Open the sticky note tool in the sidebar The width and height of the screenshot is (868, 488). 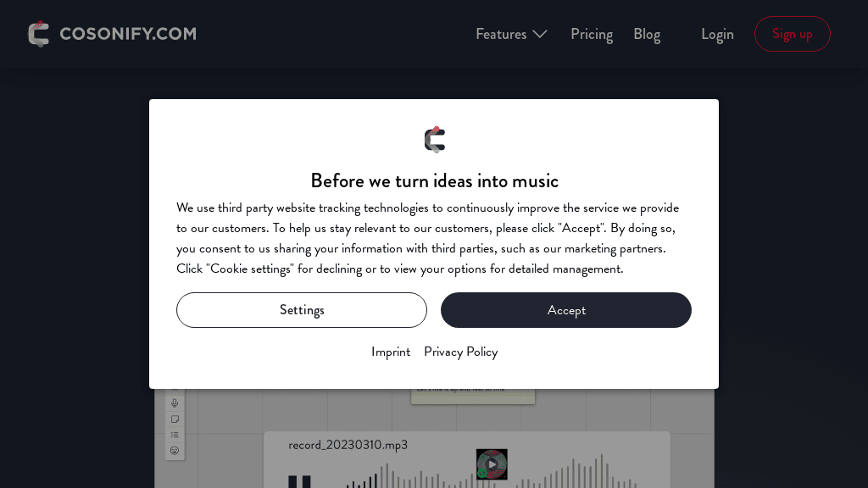pos(175,419)
